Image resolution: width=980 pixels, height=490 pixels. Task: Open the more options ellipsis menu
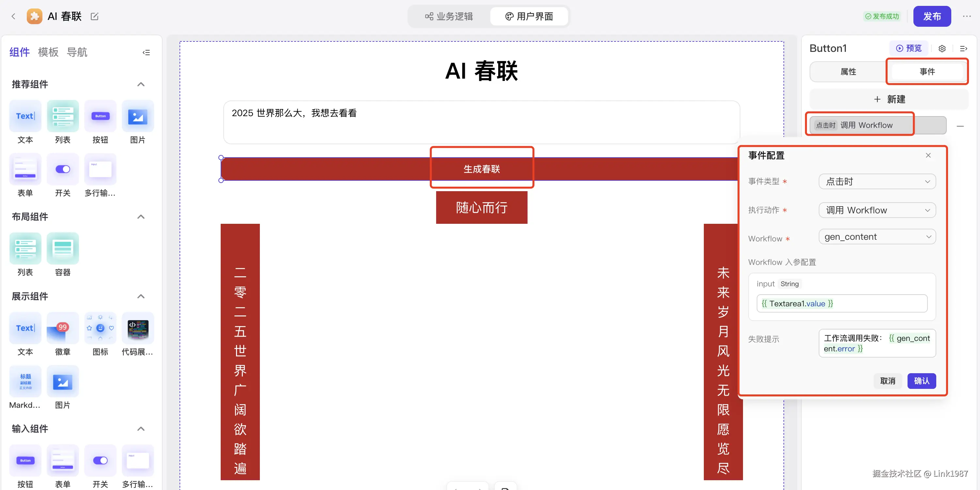pyautogui.click(x=967, y=16)
